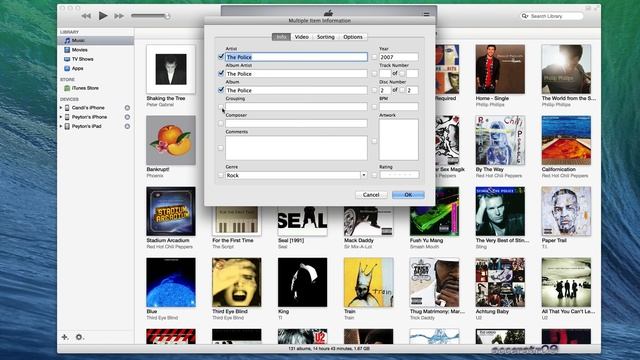
Task: Click the fast-forward next track button
Action: tap(119, 16)
